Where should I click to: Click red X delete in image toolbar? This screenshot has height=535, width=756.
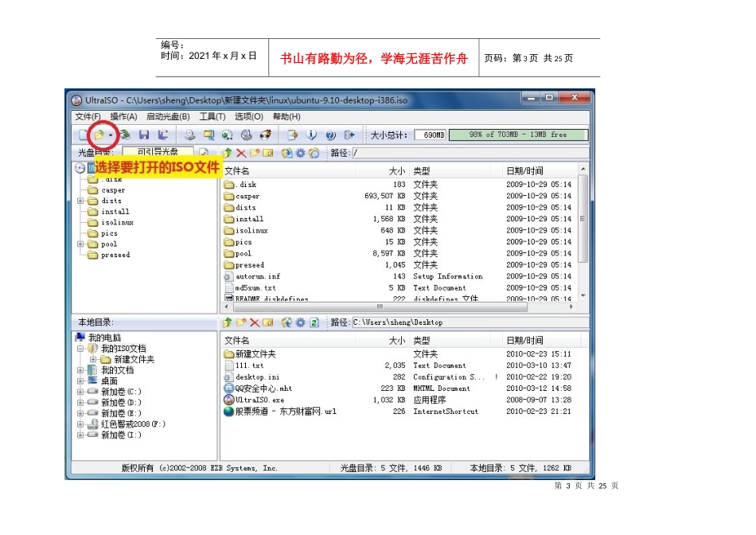click(241, 153)
